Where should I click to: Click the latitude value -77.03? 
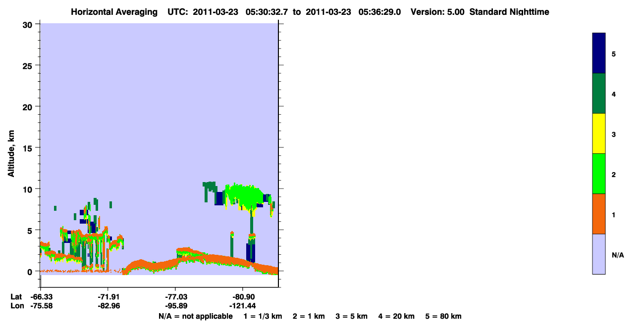click(175, 297)
